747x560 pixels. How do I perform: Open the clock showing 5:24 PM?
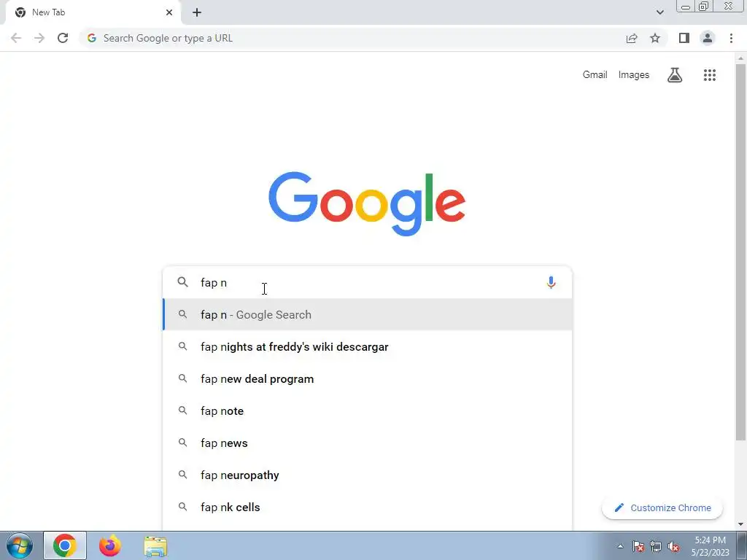711,546
